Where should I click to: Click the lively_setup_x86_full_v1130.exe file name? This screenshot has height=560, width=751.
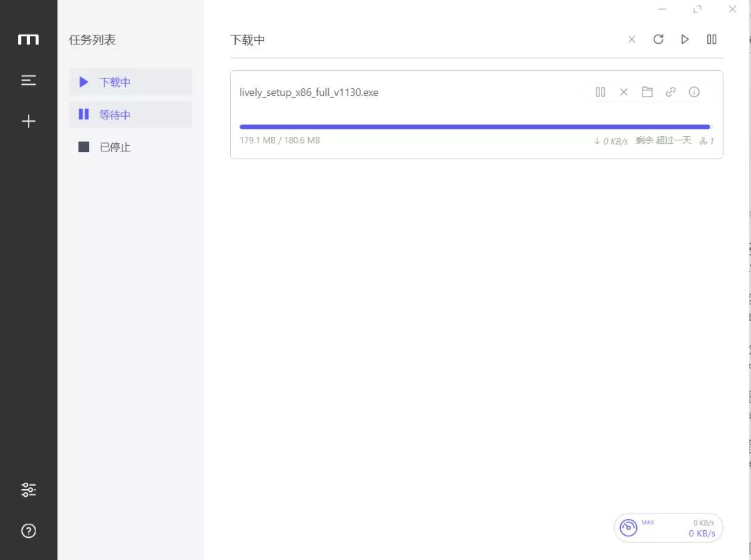(309, 92)
